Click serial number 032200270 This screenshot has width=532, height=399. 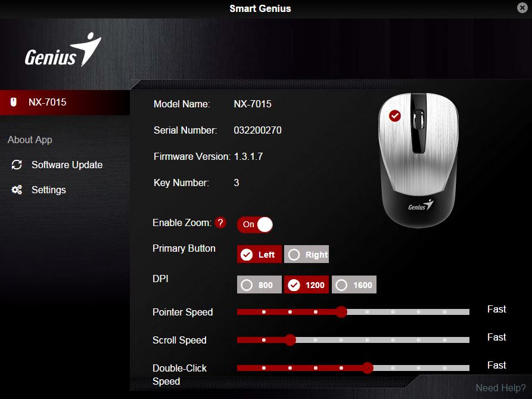257,131
